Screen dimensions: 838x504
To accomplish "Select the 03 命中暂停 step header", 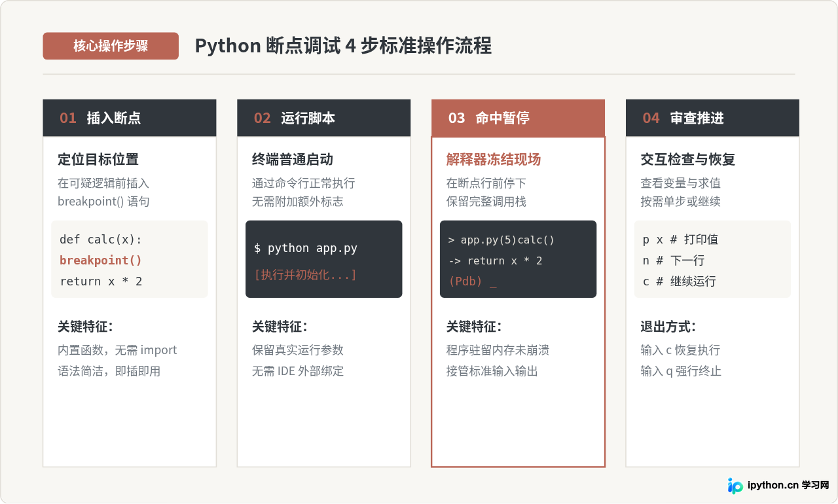I will point(518,118).
